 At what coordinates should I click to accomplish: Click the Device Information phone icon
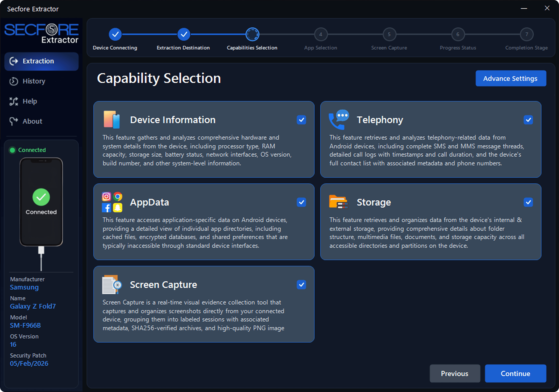112,119
